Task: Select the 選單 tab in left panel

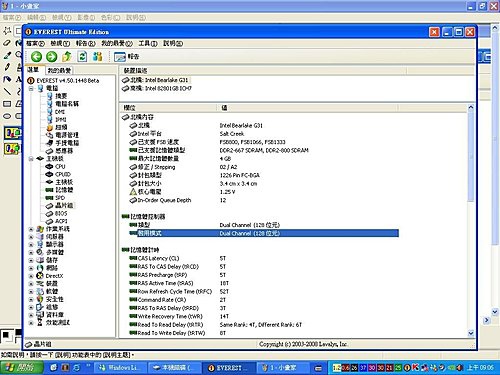Action: pyautogui.click(x=33, y=70)
